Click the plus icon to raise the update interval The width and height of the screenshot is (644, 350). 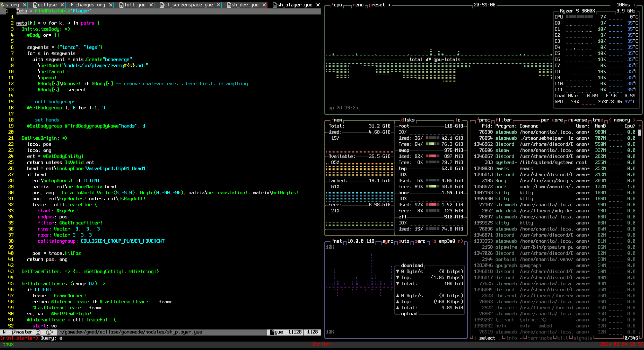(x=635, y=5)
